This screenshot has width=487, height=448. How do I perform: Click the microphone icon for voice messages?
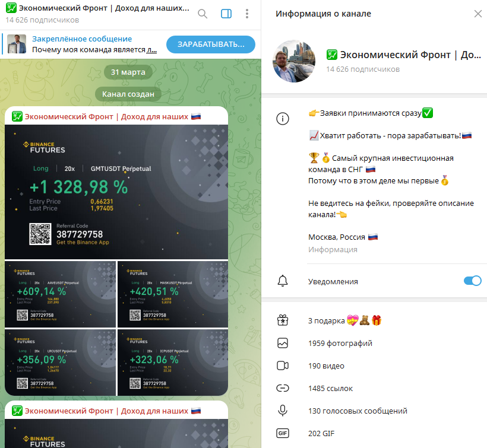tap(283, 411)
